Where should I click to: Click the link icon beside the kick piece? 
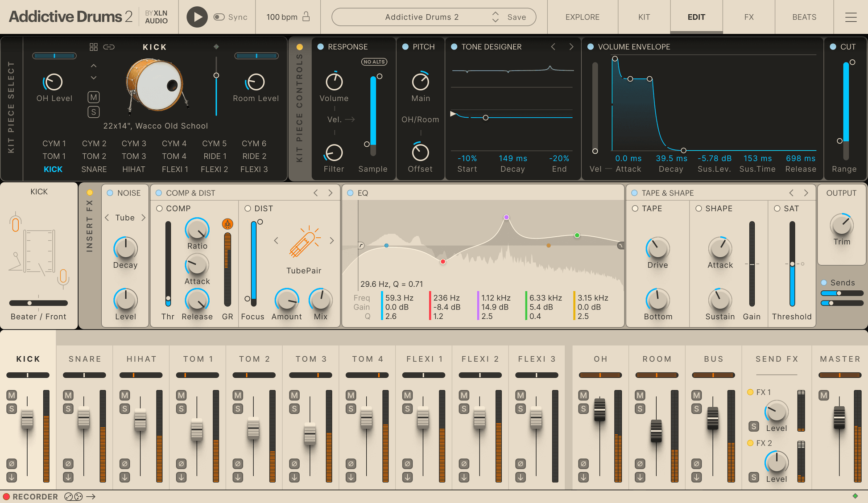point(109,46)
